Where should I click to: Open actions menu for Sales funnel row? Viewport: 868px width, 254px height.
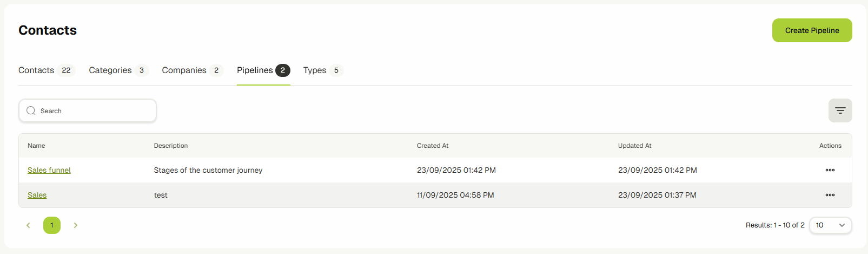830,170
